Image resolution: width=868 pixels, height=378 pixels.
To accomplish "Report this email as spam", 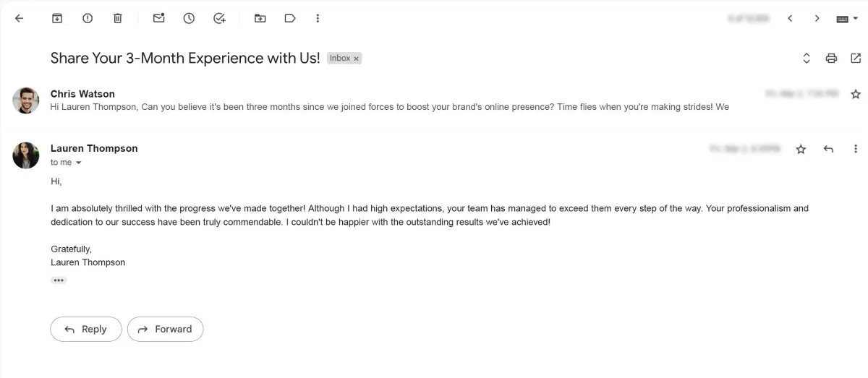I will (88, 18).
